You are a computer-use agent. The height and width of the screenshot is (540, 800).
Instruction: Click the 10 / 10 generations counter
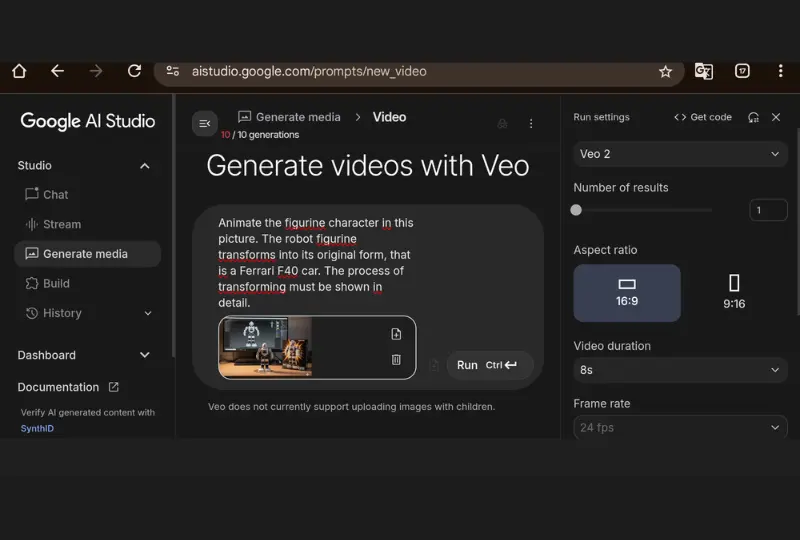(x=260, y=135)
